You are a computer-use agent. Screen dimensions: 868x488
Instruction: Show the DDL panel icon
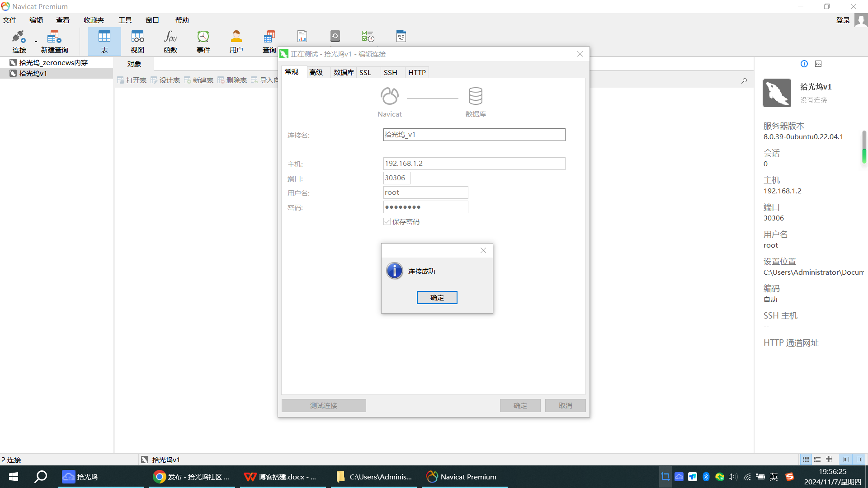(x=818, y=64)
